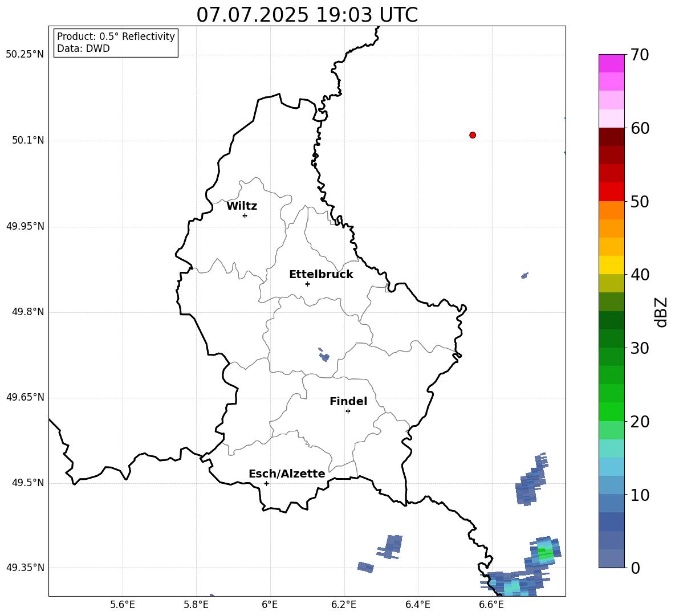Click the green reflectivity core in southeast echo

pyautogui.click(x=545, y=553)
